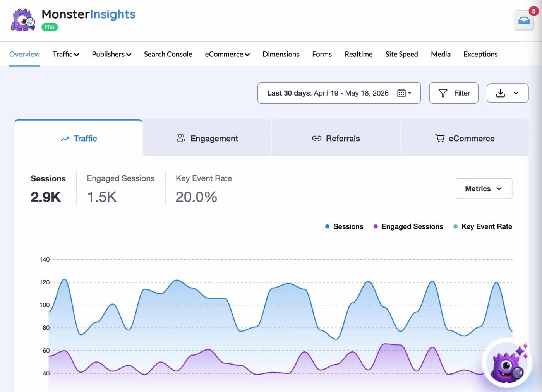Click the people icon on Engagement tab

(181, 138)
